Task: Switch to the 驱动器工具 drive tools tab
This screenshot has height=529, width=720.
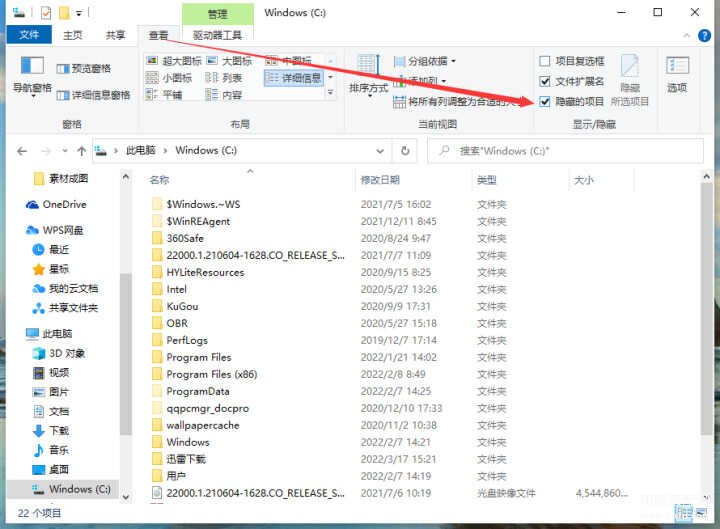Action: [217, 35]
